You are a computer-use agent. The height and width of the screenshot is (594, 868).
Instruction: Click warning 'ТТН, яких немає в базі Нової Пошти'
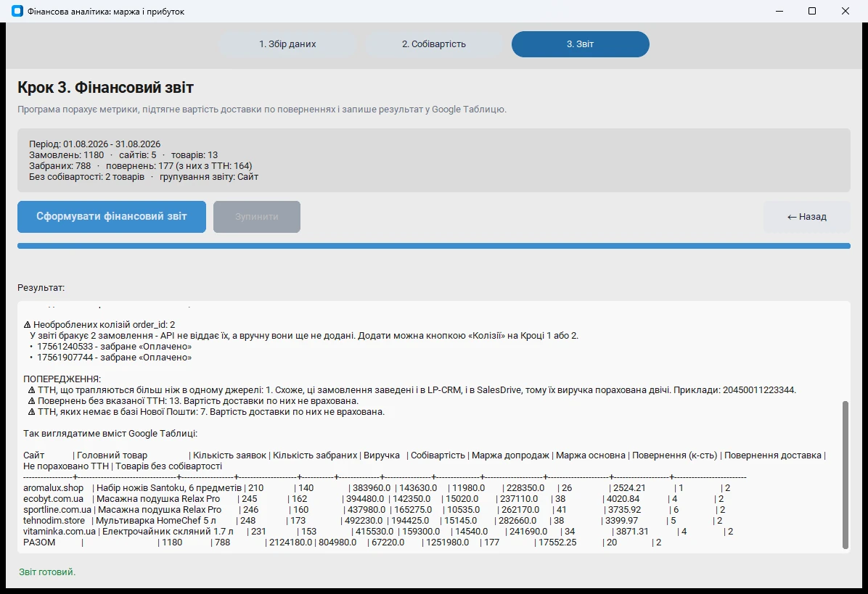pyautogui.click(x=206, y=412)
